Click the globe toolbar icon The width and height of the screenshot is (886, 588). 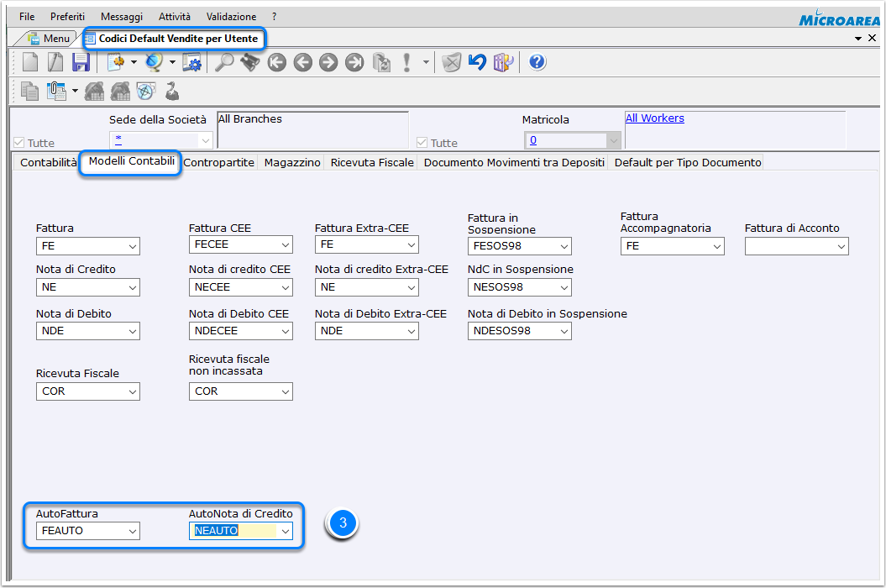point(154,62)
